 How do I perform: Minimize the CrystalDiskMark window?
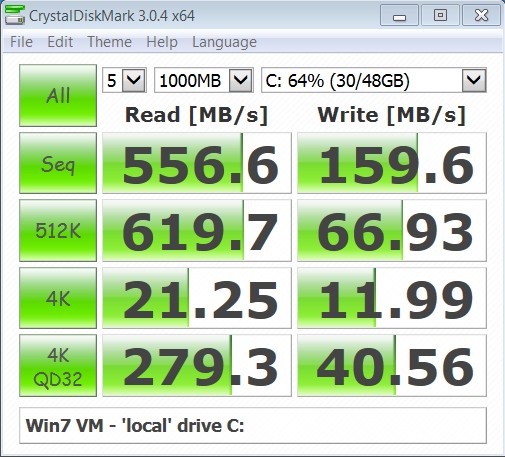coord(399,15)
